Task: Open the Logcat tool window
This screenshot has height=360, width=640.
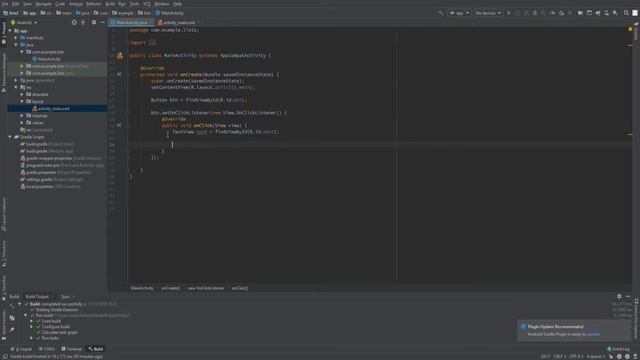Action: 21,349
